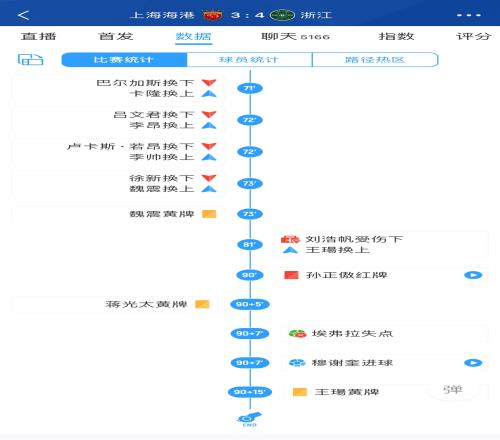
Task: Tap red down arrow for 吕文君换下
Action: [x=209, y=114]
